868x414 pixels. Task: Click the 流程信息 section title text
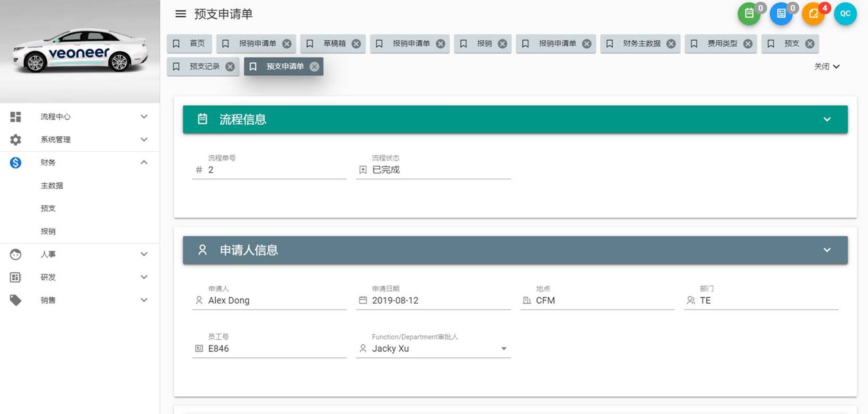(x=243, y=119)
